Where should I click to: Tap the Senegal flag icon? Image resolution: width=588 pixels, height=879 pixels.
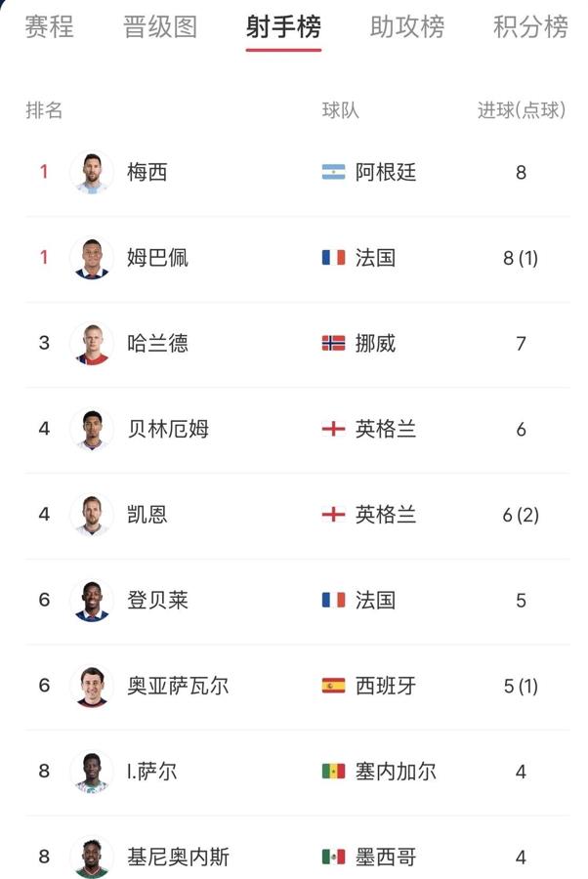point(333,772)
